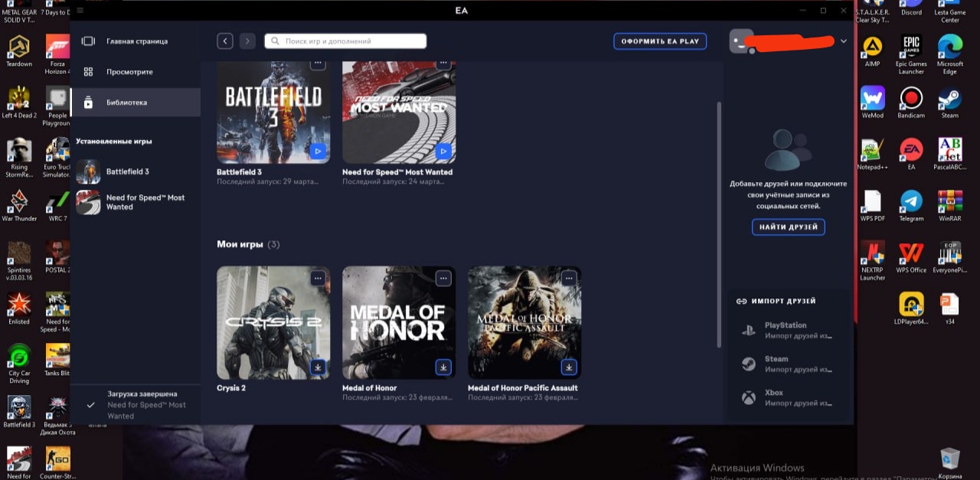Open the user avatar profile
Image resolution: width=980 pixels, height=480 pixels.
coord(741,41)
